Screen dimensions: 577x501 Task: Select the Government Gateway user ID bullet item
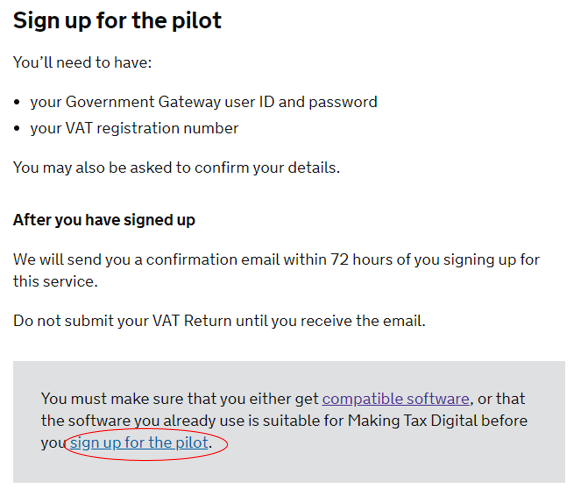point(204,102)
